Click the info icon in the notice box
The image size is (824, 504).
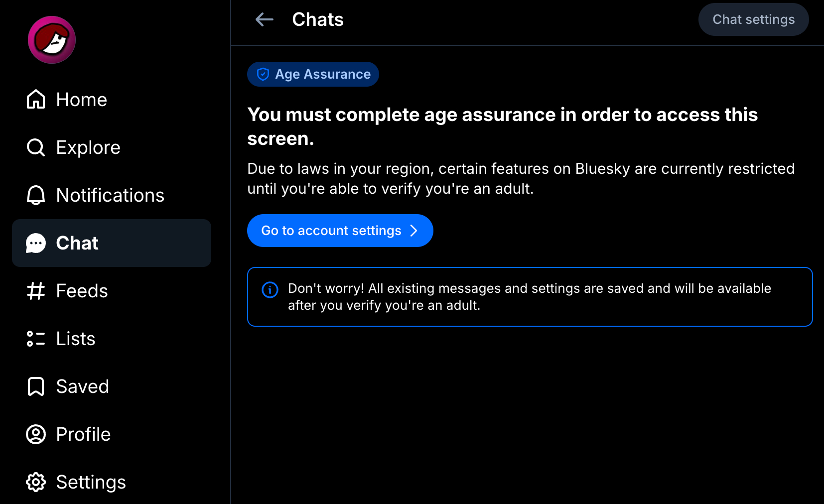click(270, 289)
